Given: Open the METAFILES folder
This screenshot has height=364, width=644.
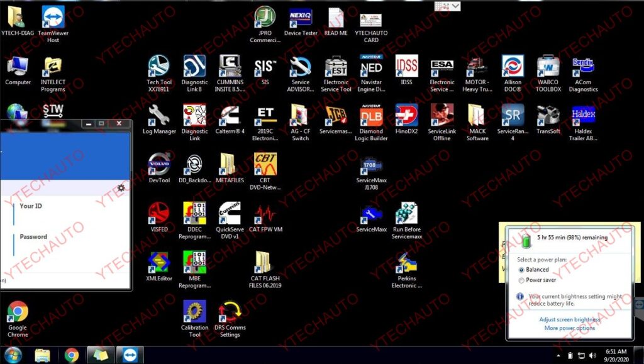Looking at the screenshot, I should (230, 168).
